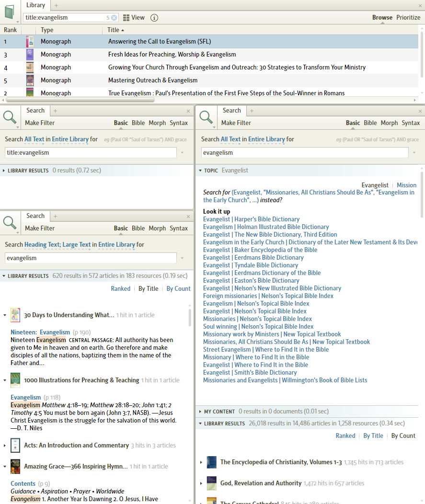Screen dimensions: 425x504
Task: Open cover of Growing Your Church Through Evangelism
Action: pyautogui.click(x=30, y=68)
